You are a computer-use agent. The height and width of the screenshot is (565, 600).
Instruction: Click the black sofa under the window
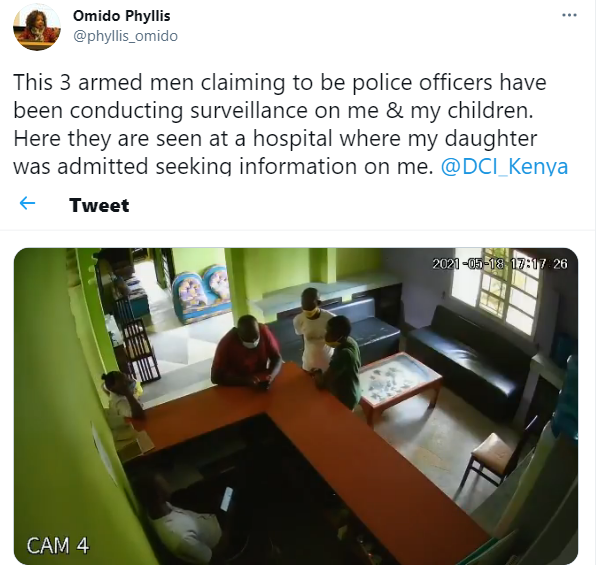pos(472,358)
